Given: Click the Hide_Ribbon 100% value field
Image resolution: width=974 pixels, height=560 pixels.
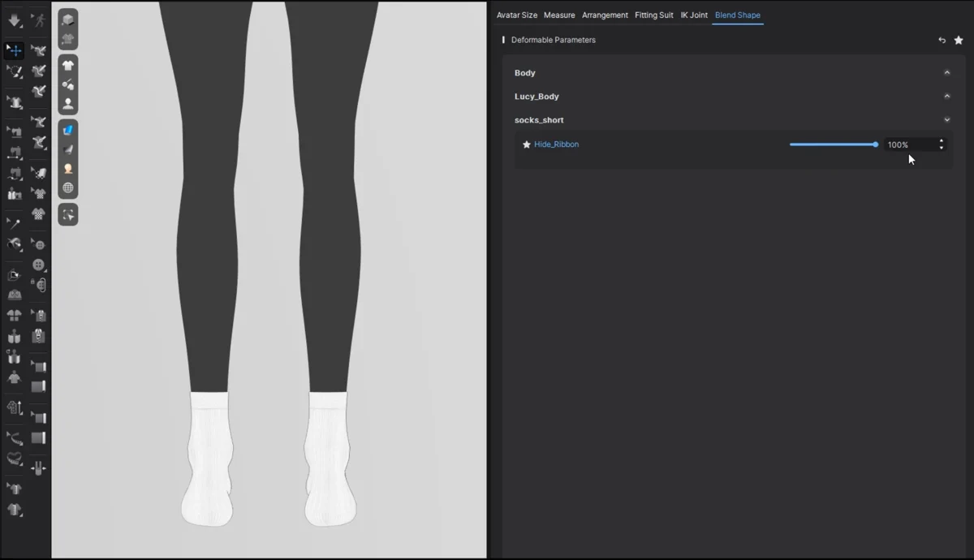Looking at the screenshot, I should [x=909, y=144].
